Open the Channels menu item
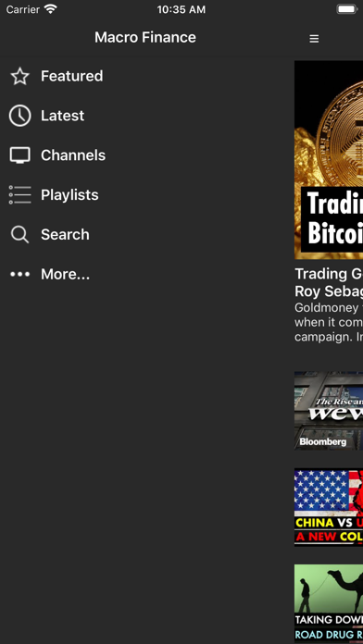The height and width of the screenshot is (644, 363). click(73, 155)
